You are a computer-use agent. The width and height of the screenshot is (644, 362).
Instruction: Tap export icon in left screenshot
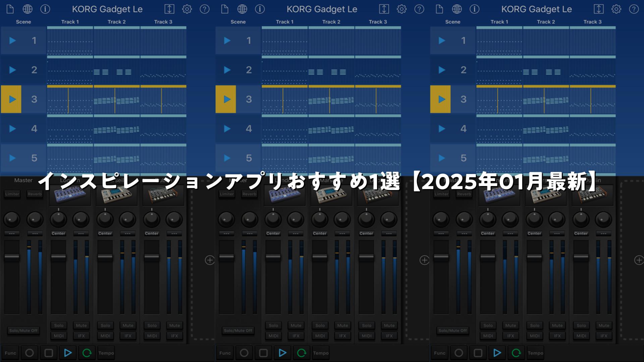[169, 9]
